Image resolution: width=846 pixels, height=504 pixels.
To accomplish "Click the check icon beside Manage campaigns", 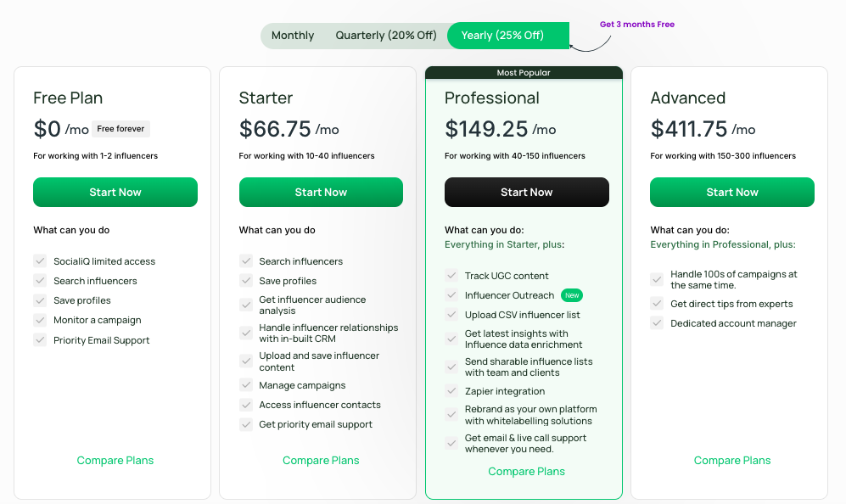I will click(246, 385).
